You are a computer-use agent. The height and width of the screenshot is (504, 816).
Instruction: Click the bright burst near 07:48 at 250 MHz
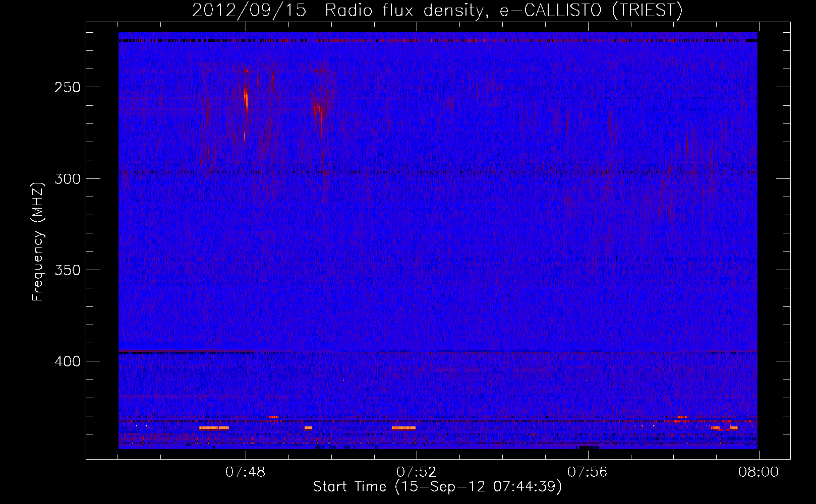(x=246, y=99)
